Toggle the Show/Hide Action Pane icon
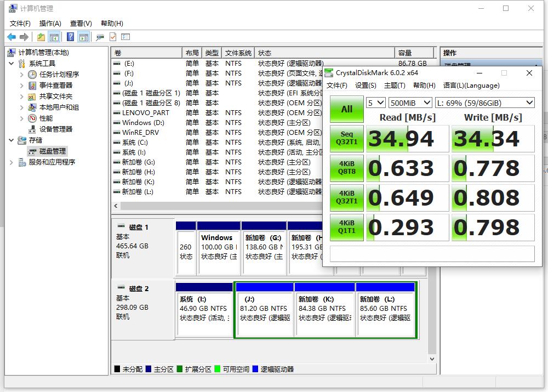The width and height of the screenshot is (548, 392). (84, 37)
